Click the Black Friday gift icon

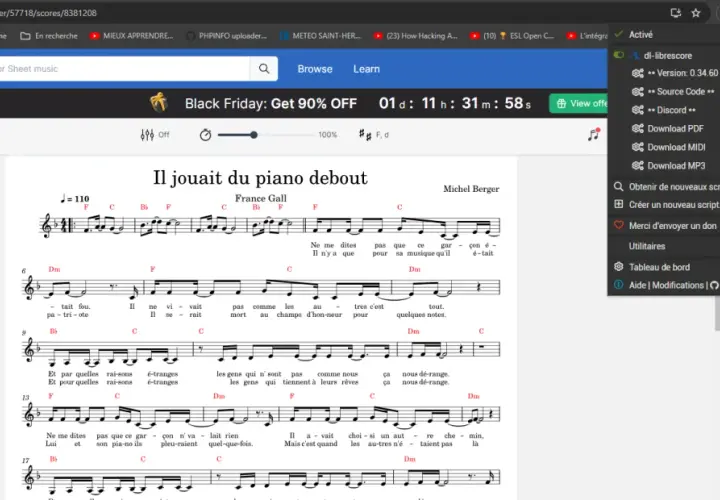pyautogui.click(x=158, y=102)
